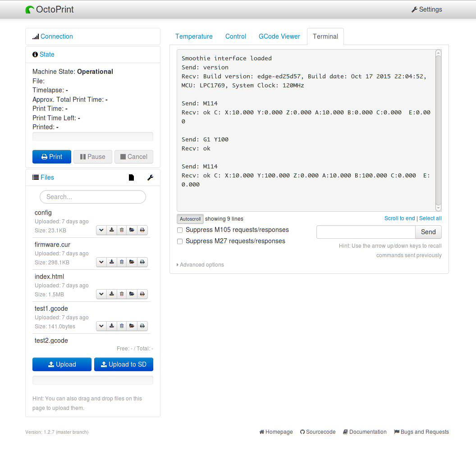Enable Suppress M105 requests/responses
476x450 pixels.
coord(180,230)
